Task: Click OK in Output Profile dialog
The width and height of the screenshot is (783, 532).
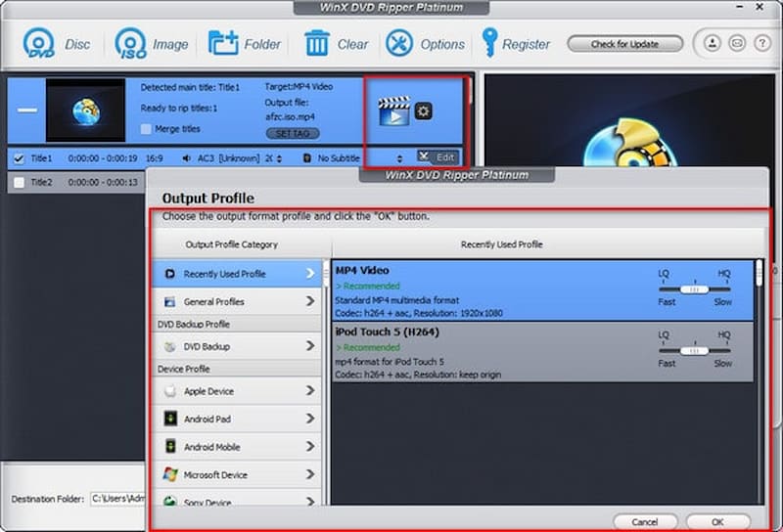Action: coord(717,522)
